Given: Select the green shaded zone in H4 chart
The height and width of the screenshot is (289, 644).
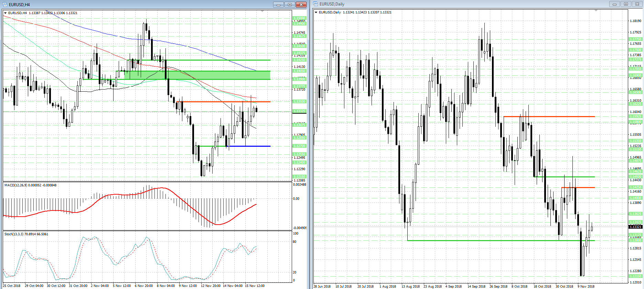Looking at the screenshot, I should [x=197, y=75].
